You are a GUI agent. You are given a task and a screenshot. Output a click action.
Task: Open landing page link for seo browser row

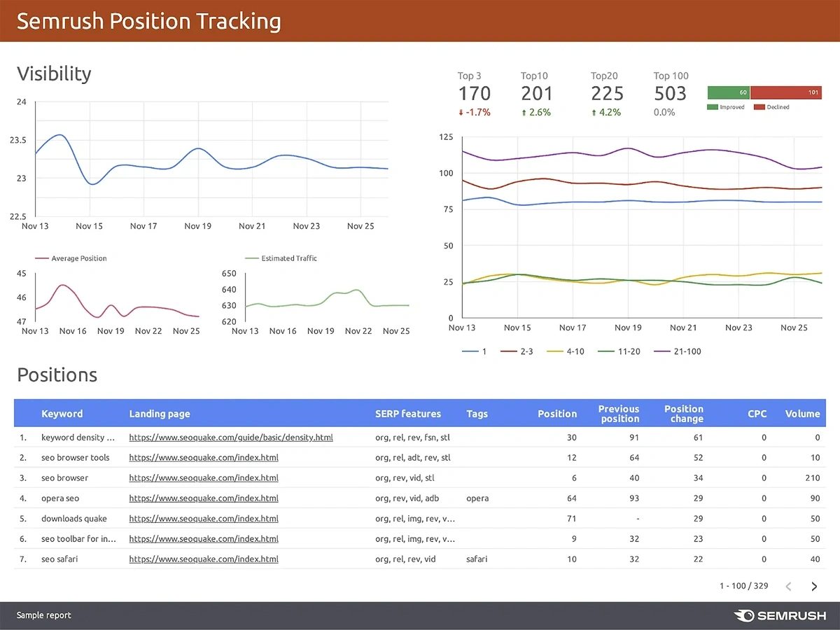[x=204, y=478]
